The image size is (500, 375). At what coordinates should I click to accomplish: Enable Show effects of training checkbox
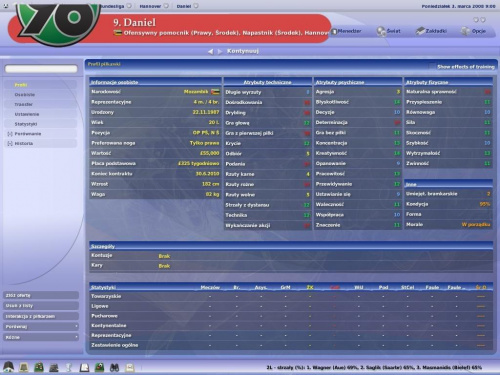432,66
